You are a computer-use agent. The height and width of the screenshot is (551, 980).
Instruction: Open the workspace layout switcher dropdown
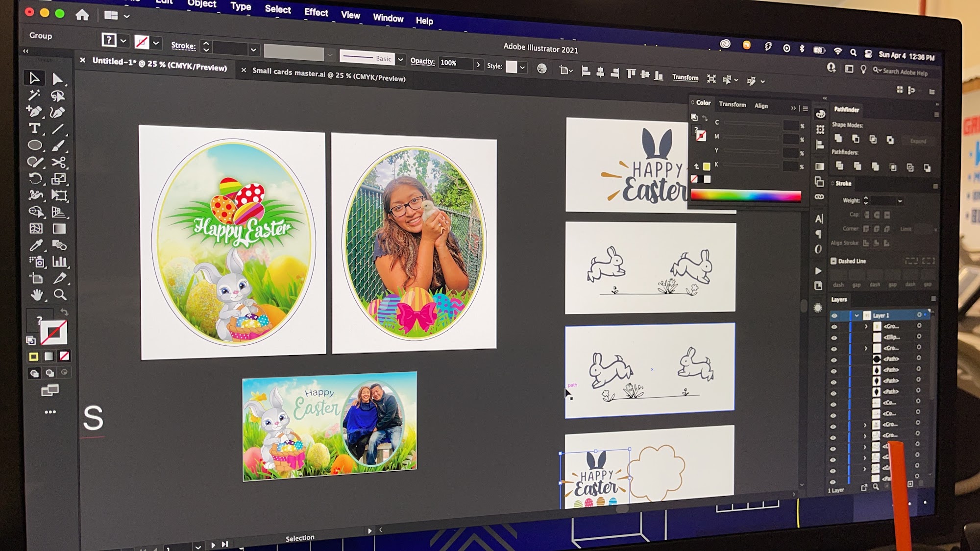click(x=117, y=16)
